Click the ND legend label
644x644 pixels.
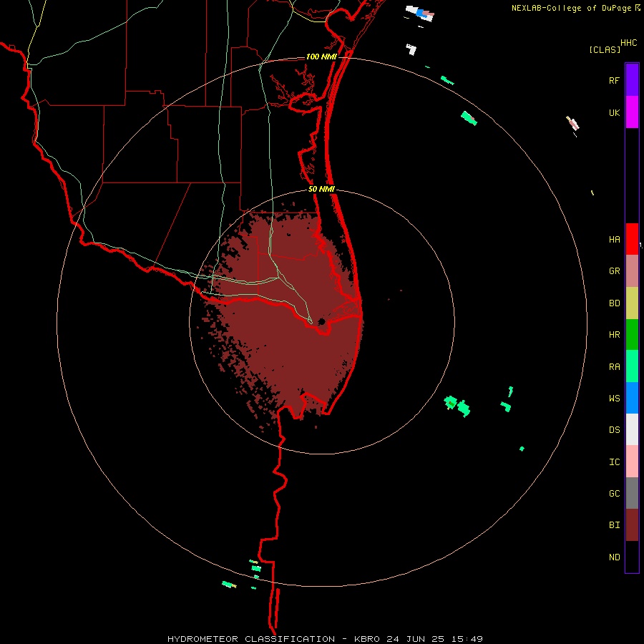(615, 557)
